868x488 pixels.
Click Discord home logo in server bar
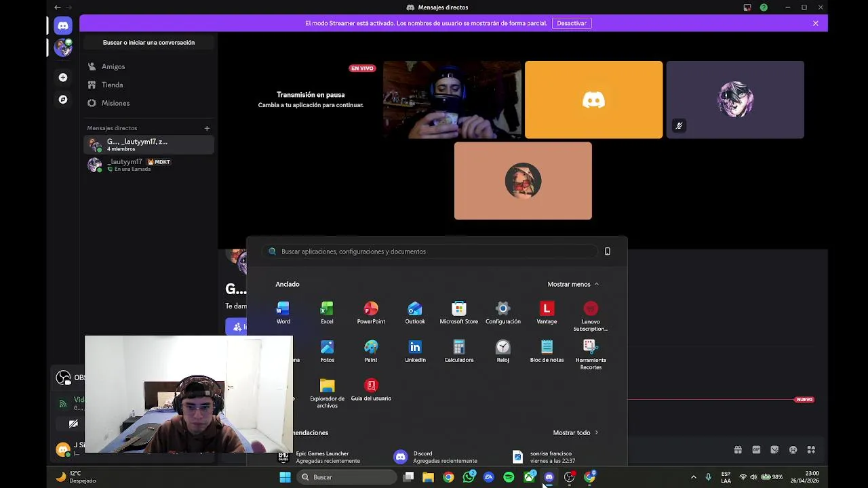(63, 26)
